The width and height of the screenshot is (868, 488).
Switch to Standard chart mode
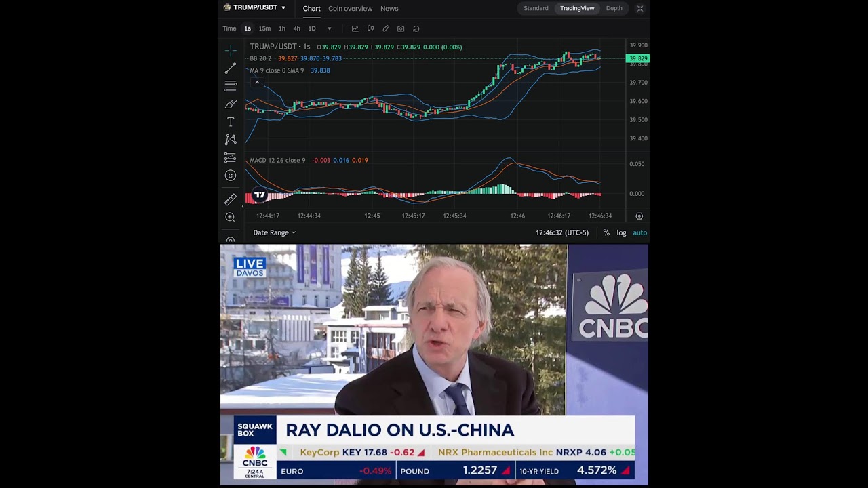tap(536, 8)
